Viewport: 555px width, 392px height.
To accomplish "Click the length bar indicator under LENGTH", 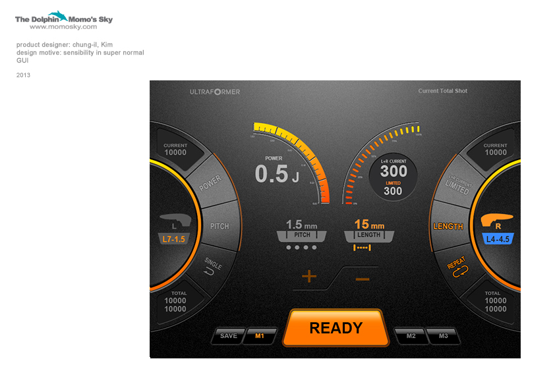I will [362, 248].
